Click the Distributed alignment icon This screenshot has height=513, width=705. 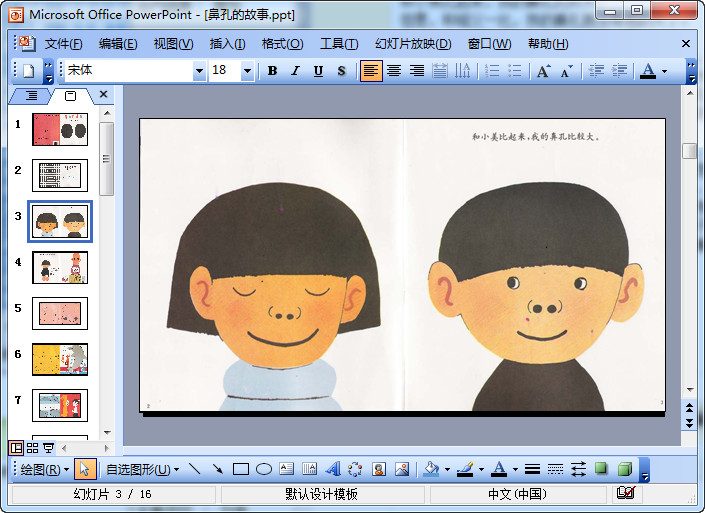[440, 71]
